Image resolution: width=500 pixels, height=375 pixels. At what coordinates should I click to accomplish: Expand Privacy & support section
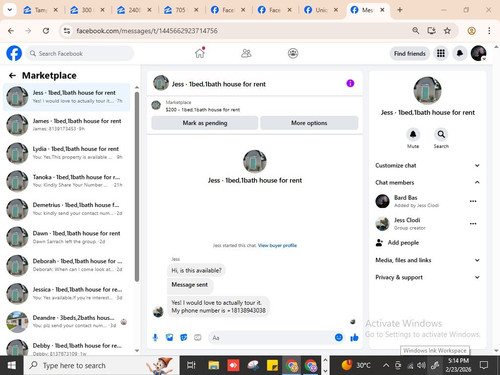[x=427, y=277]
